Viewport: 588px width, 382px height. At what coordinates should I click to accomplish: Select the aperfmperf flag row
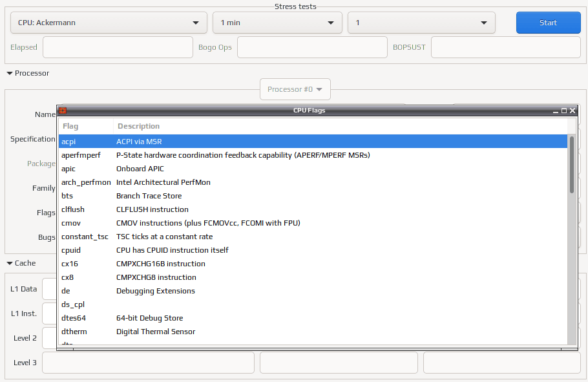(313, 155)
